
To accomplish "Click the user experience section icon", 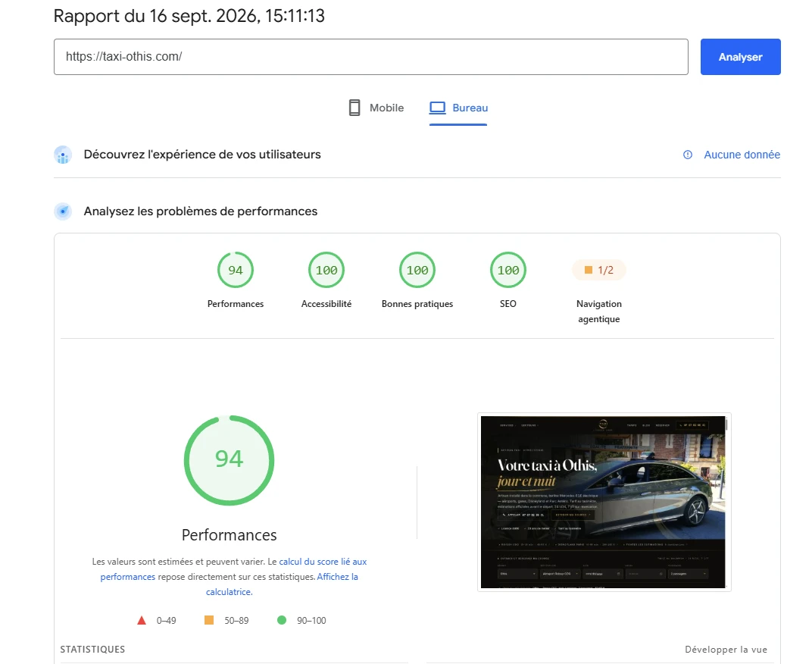I will coord(63,155).
